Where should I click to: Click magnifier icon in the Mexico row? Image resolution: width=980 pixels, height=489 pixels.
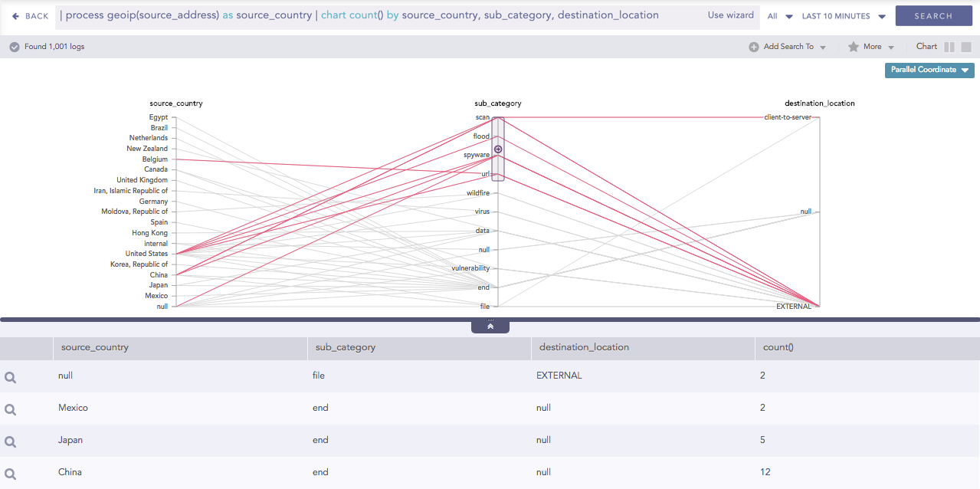(x=11, y=409)
